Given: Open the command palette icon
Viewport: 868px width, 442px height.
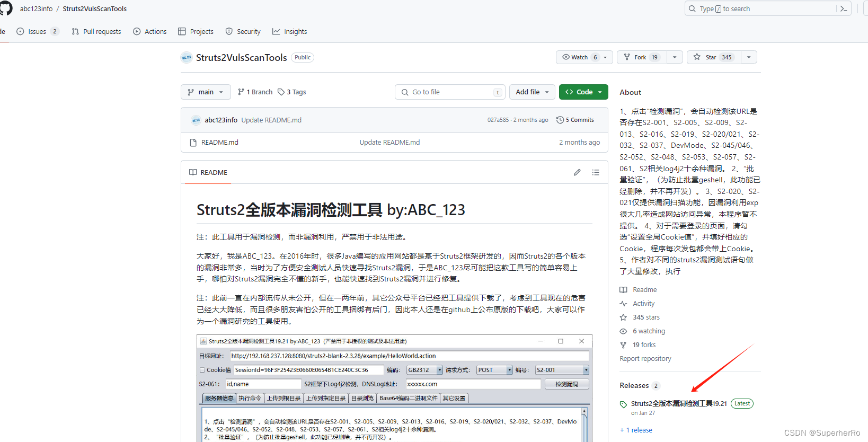Looking at the screenshot, I should (844, 8).
